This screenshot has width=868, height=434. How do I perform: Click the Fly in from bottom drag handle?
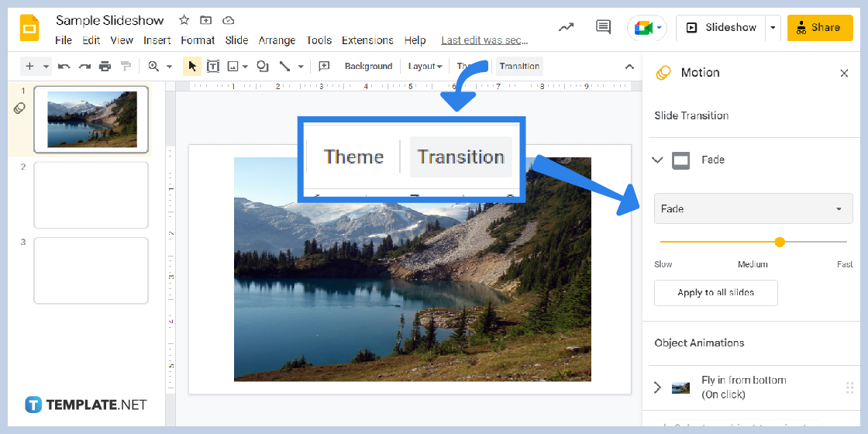tap(849, 387)
